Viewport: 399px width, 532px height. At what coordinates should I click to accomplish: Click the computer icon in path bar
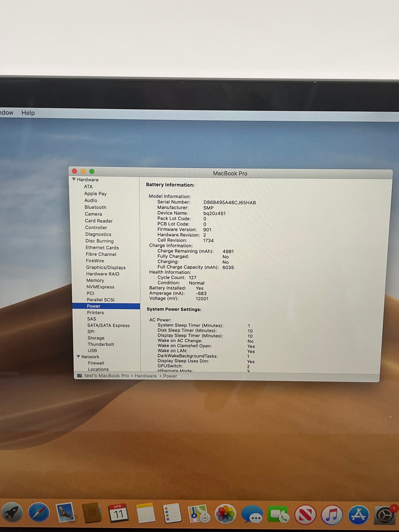click(80, 375)
